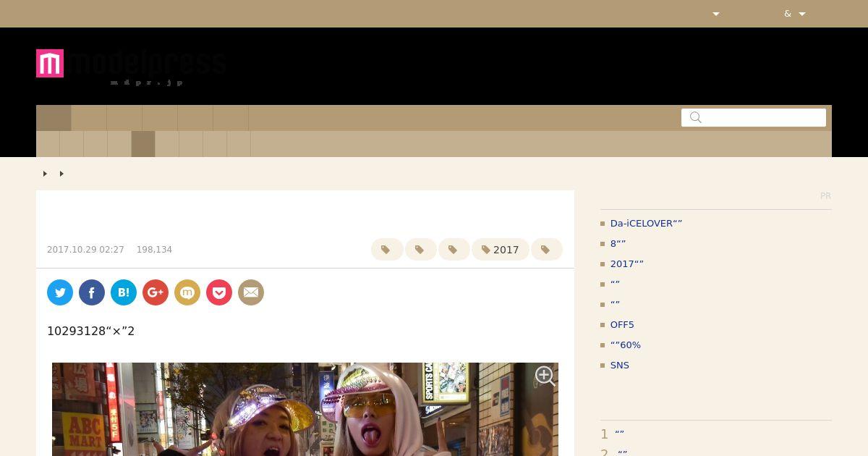868x456 pixels.
Task: Expand the top bar dropdown left of ampersand
Action: point(716,14)
